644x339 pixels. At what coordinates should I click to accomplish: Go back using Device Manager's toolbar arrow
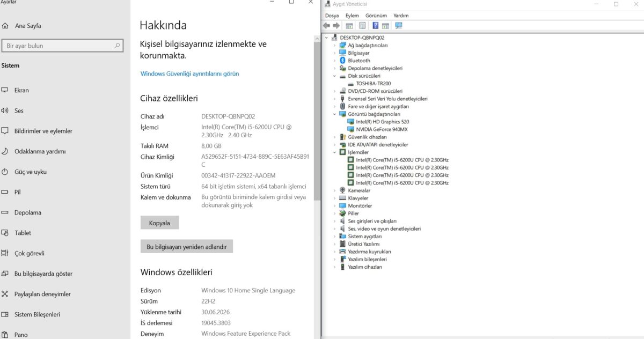pyautogui.click(x=326, y=25)
